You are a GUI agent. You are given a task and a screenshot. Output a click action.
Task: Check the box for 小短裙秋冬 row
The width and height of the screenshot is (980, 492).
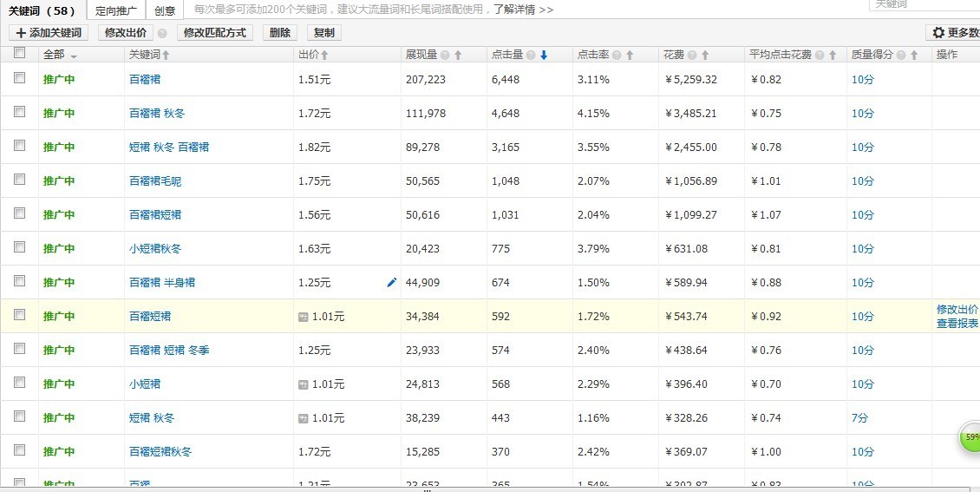tap(19, 246)
